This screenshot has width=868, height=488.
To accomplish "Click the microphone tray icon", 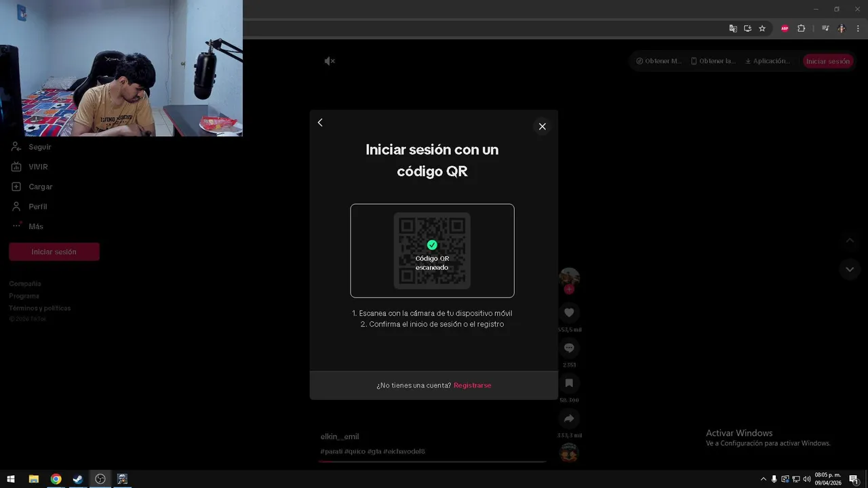I will [x=774, y=479].
